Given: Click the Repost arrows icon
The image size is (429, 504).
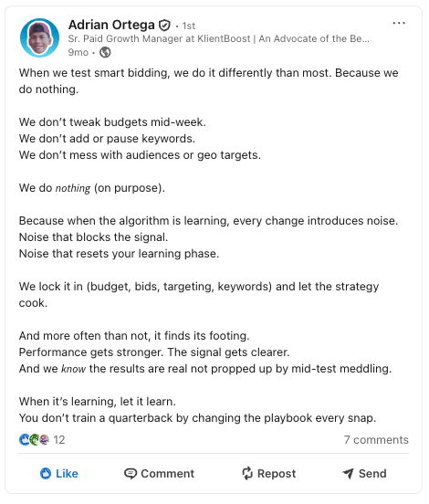Looking at the screenshot, I should (247, 474).
